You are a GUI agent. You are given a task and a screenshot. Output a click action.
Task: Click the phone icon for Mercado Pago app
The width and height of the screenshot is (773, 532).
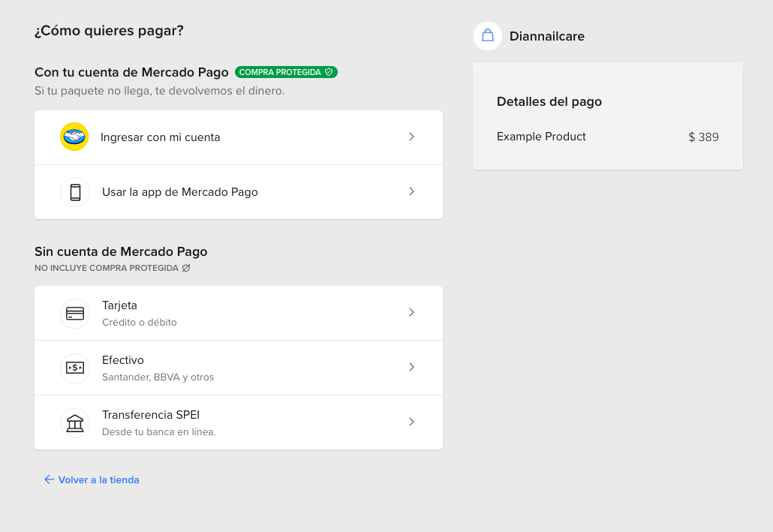point(75,192)
